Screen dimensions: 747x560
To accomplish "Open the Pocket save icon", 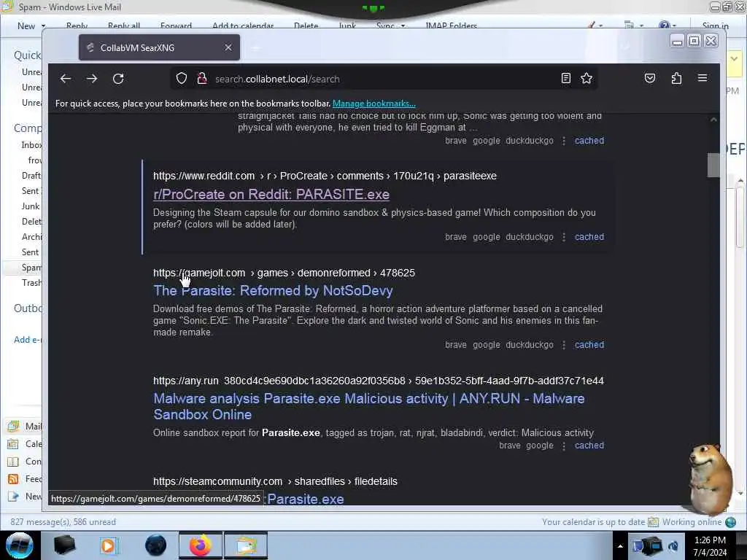I will [x=650, y=79].
